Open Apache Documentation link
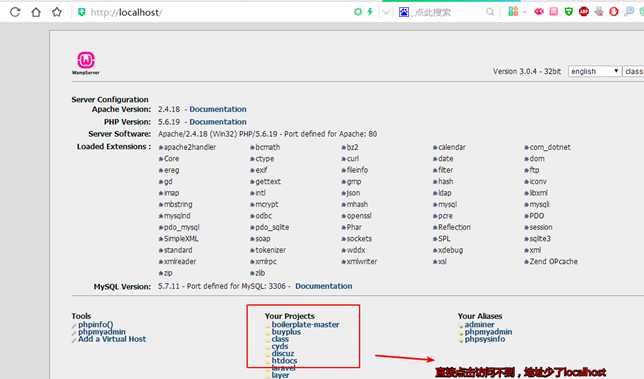 (x=218, y=109)
